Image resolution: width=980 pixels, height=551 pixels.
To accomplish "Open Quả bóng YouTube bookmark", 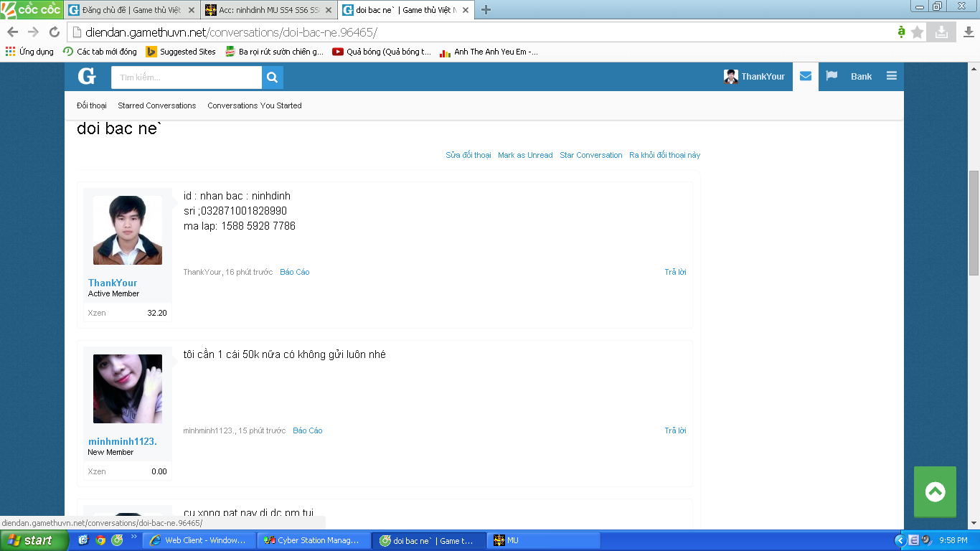I will point(382,52).
